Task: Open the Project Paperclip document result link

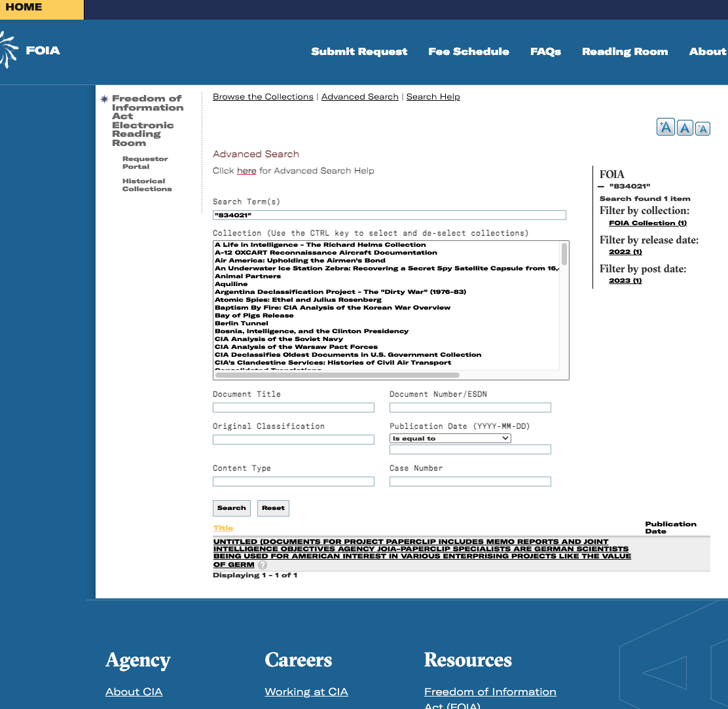Action: point(422,553)
